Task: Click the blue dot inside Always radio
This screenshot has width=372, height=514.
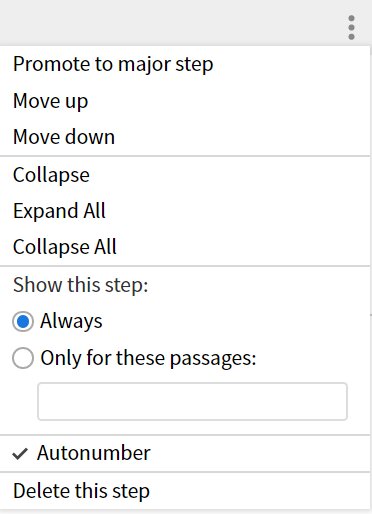Action: click(x=23, y=322)
